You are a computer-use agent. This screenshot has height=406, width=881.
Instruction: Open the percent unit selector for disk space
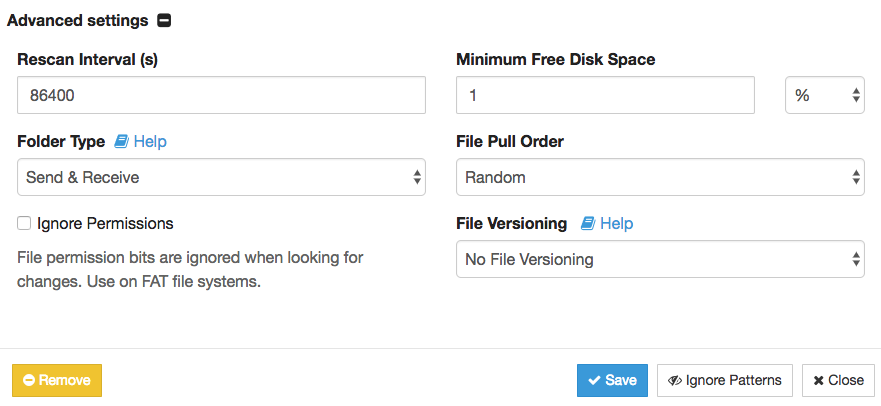click(824, 95)
